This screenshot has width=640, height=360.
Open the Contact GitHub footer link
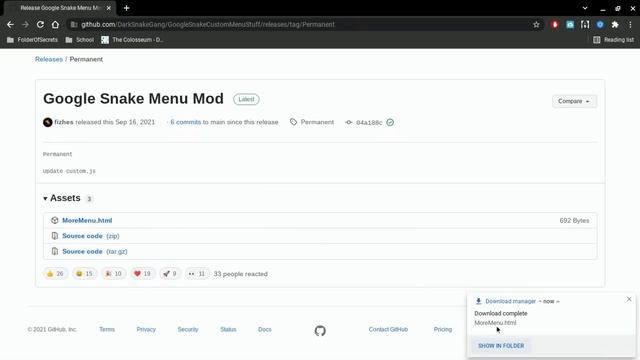pyautogui.click(x=388, y=329)
